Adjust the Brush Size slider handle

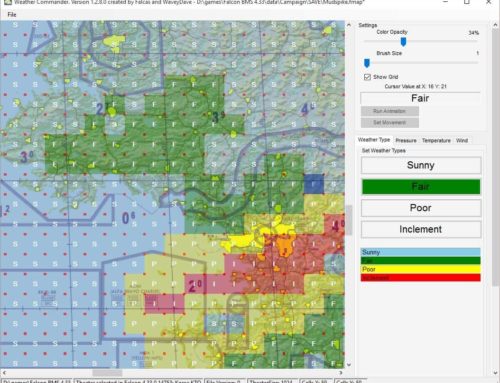367,63
